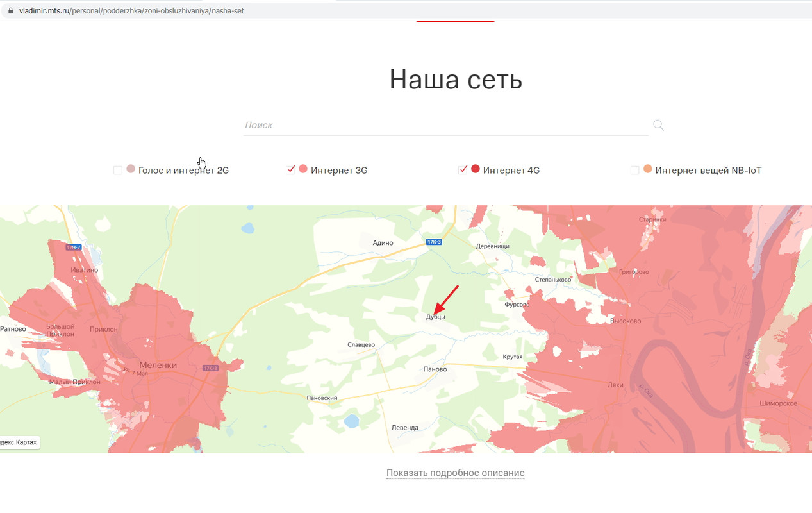Click the Пановский label on map
The image size is (812, 513).
[322, 398]
